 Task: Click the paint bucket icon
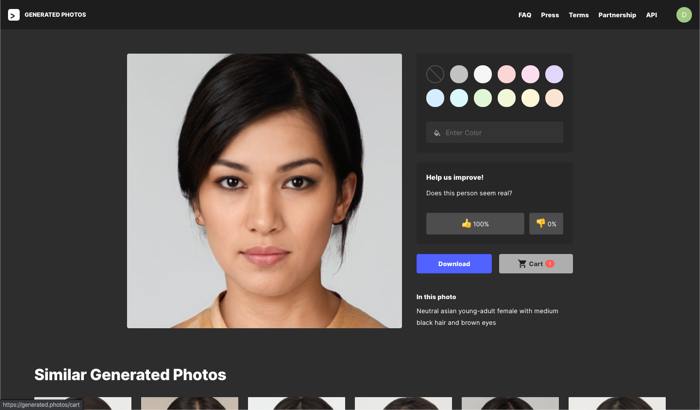(437, 133)
